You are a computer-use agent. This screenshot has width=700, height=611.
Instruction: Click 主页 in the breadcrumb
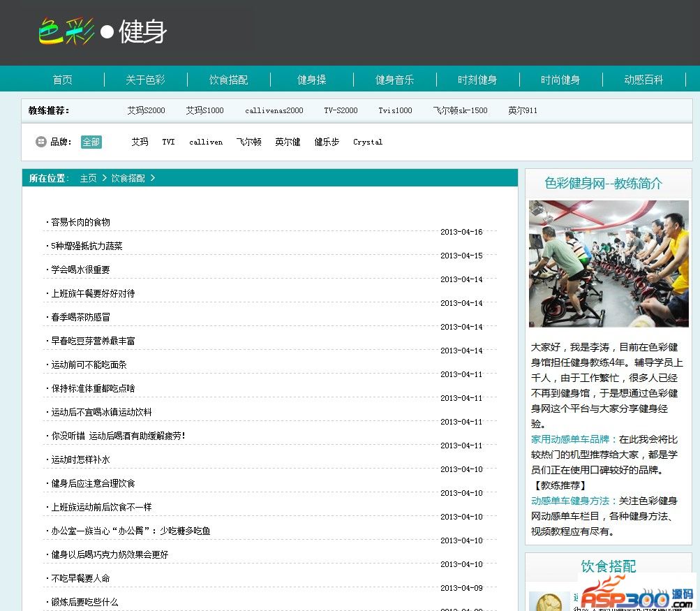coord(88,178)
